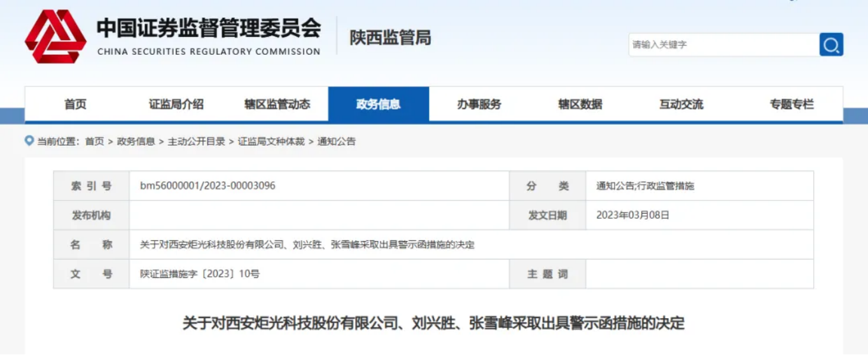Open the 首页 navigation tab

75,104
